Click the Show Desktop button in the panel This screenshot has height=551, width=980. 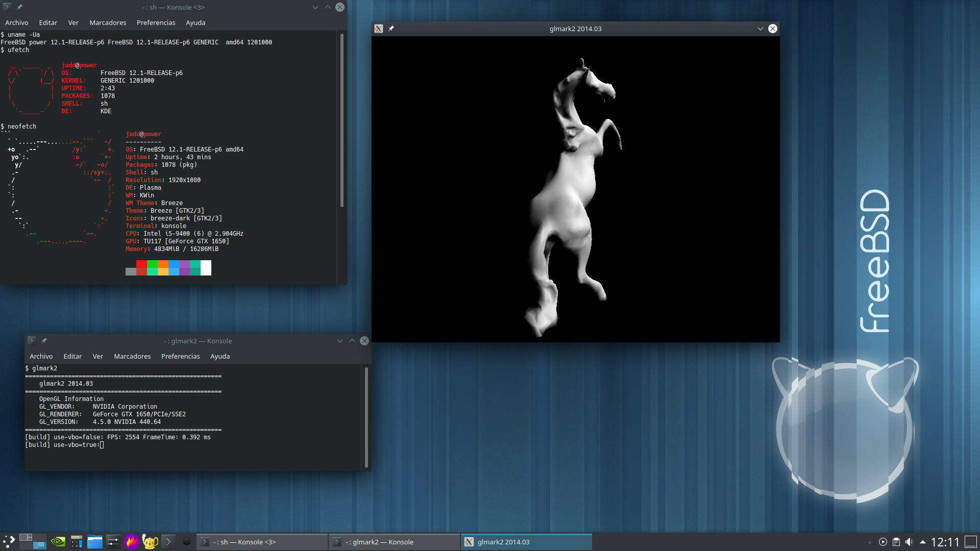[x=971, y=542]
